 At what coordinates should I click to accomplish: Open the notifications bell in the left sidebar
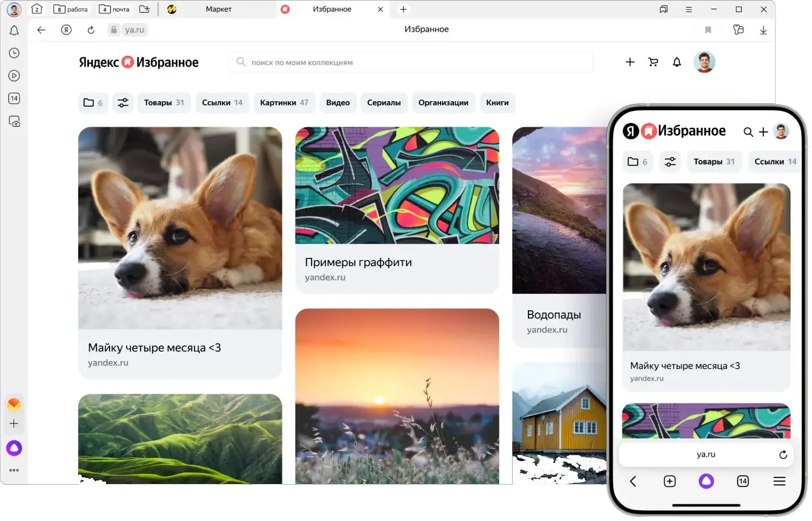pyautogui.click(x=14, y=31)
